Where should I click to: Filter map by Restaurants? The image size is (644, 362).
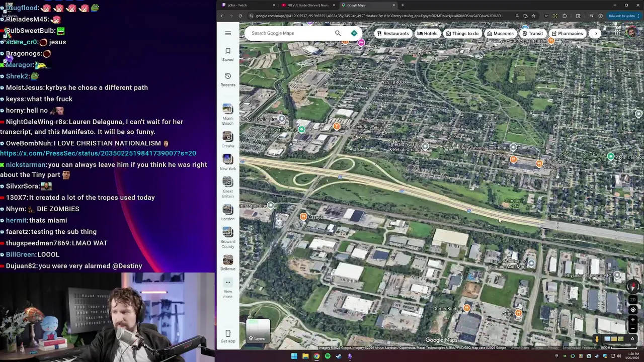point(392,34)
